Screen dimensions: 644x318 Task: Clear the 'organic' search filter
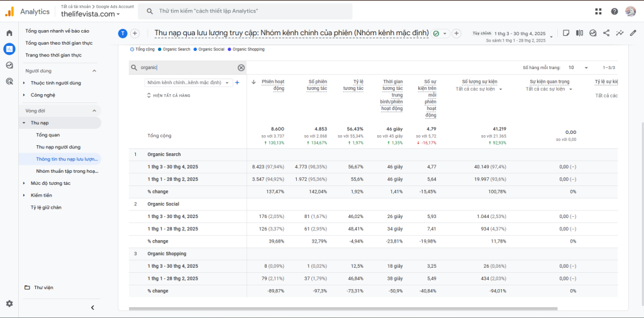[x=241, y=68]
